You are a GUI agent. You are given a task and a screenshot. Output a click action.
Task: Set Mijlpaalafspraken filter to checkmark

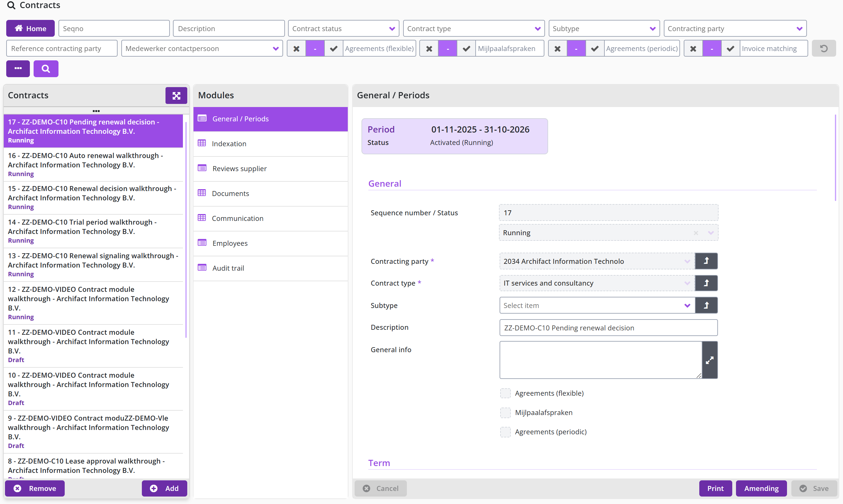tap(466, 49)
